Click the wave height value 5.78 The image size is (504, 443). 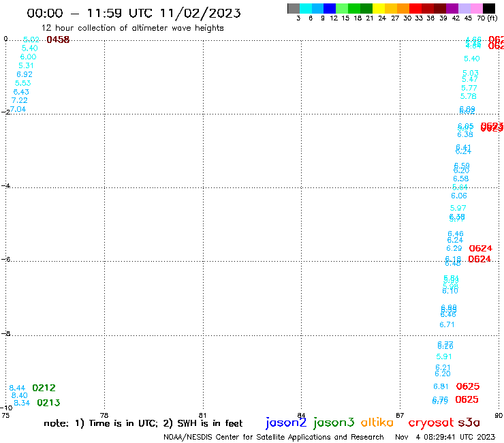469,96
